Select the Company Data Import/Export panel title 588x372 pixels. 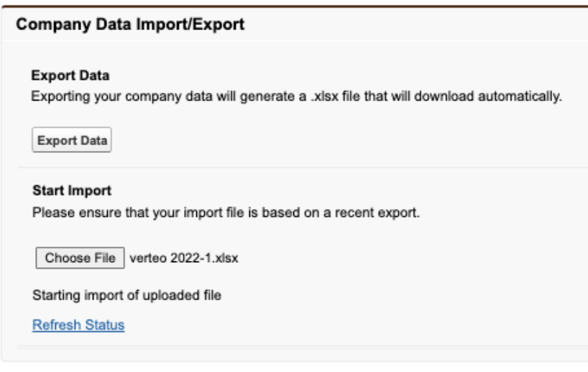pyautogui.click(x=131, y=25)
